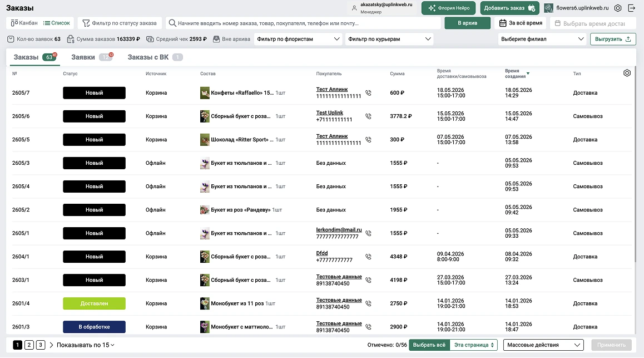Click Применить button
The image size is (644, 358).
click(611, 345)
